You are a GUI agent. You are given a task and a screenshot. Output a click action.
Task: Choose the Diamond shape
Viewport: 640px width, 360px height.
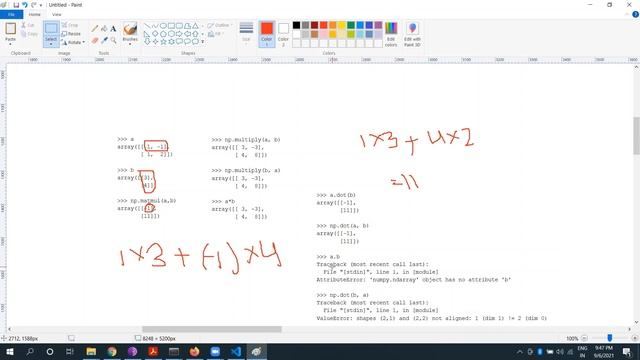click(155, 33)
